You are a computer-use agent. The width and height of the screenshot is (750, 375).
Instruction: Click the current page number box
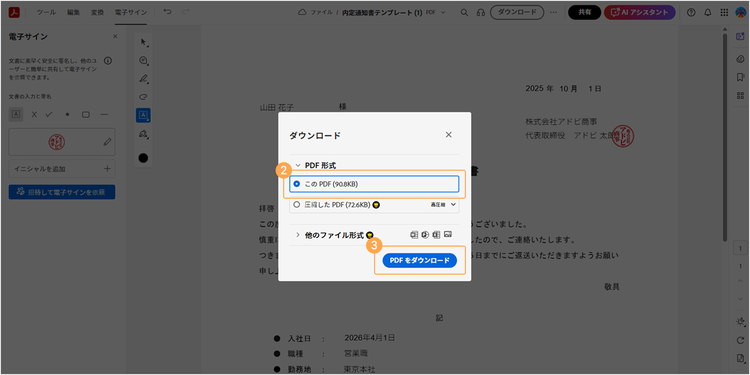[x=740, y=249]
